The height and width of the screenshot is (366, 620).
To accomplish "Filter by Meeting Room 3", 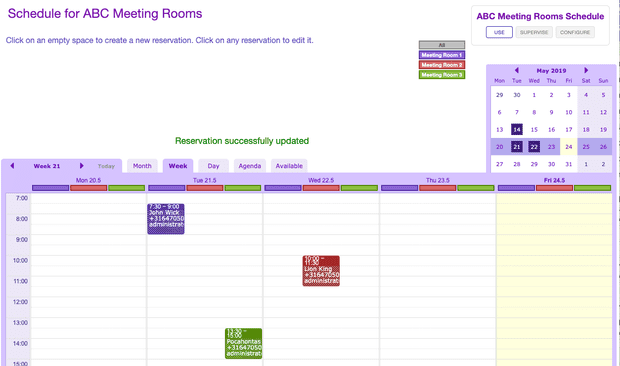I will pyautogui.click(x=442, y=75).
